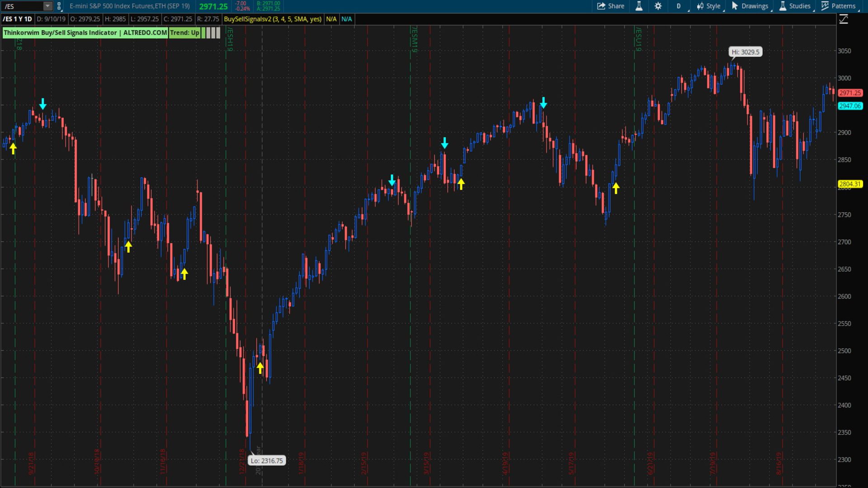Click the Lo: 2316.75 price marker

click(x=265, y=460)
